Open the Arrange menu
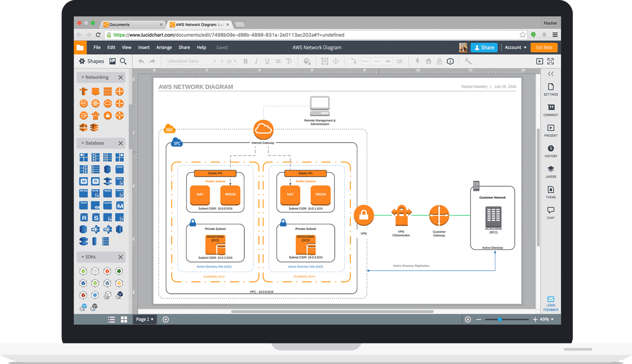632x364 pixels. pos(164,47)
